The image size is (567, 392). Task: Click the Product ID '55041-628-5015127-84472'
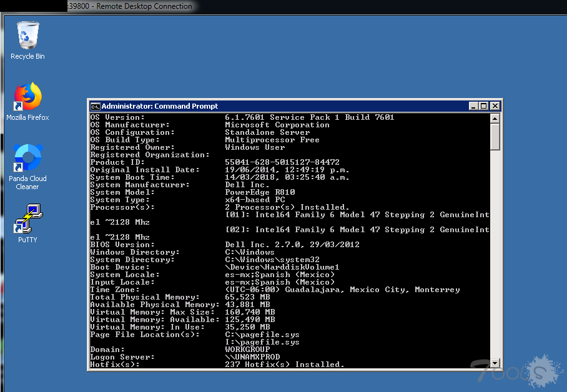[282, 162]
